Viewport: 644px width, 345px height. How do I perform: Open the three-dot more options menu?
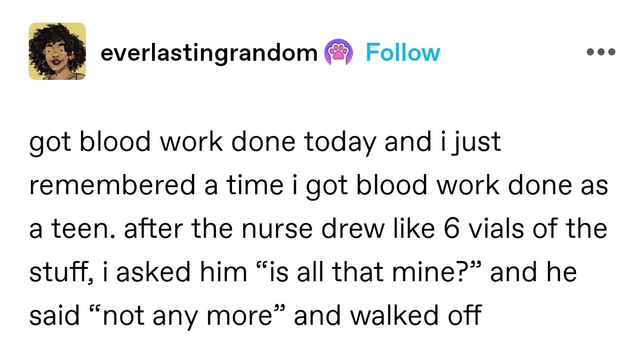(600, 52)
